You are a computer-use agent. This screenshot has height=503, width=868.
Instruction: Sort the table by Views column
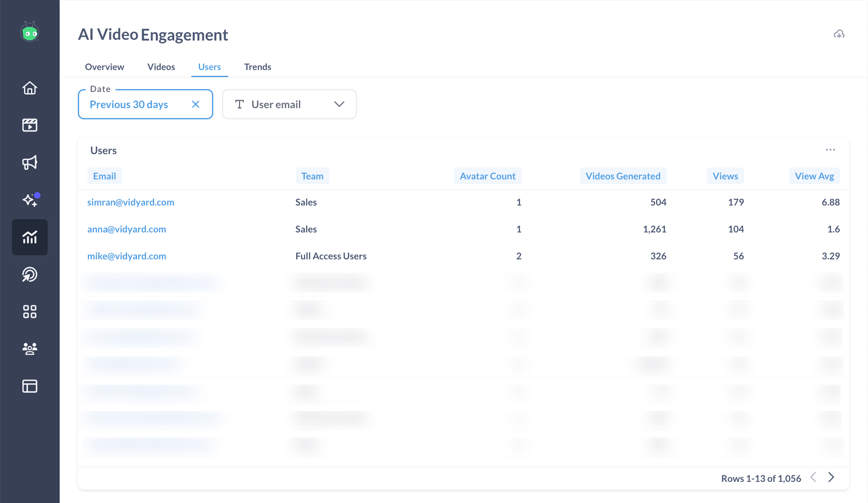725,176
